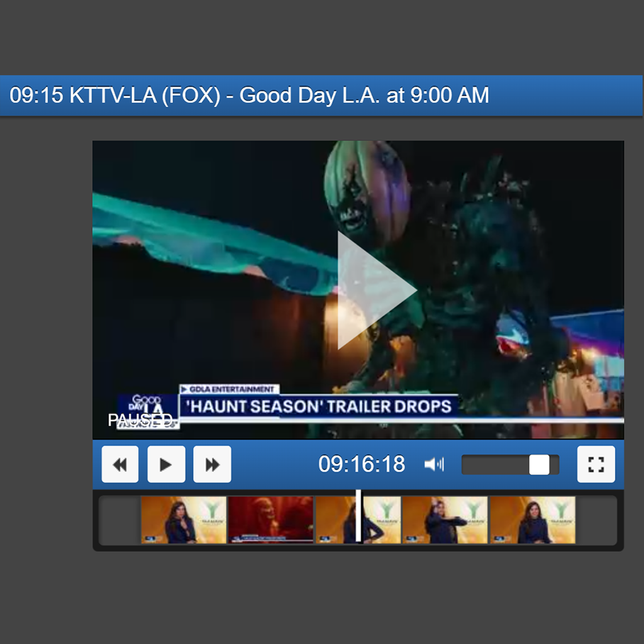Enter fullscreen mode

click(596, 465)
